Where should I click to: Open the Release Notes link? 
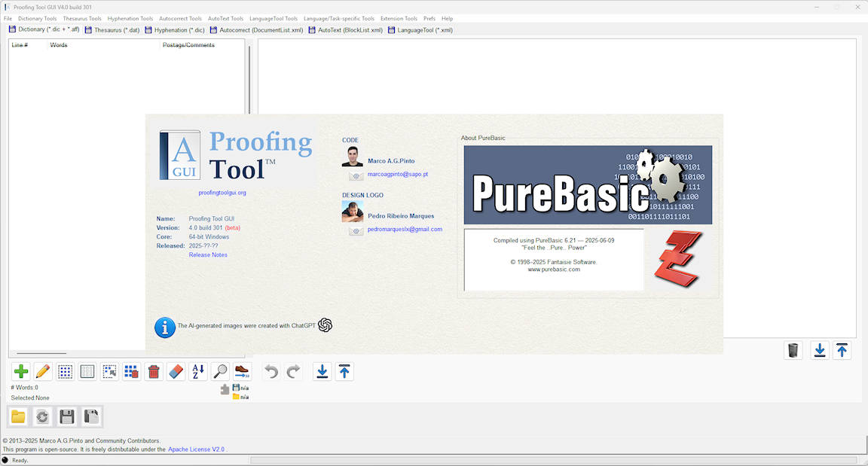208,255
